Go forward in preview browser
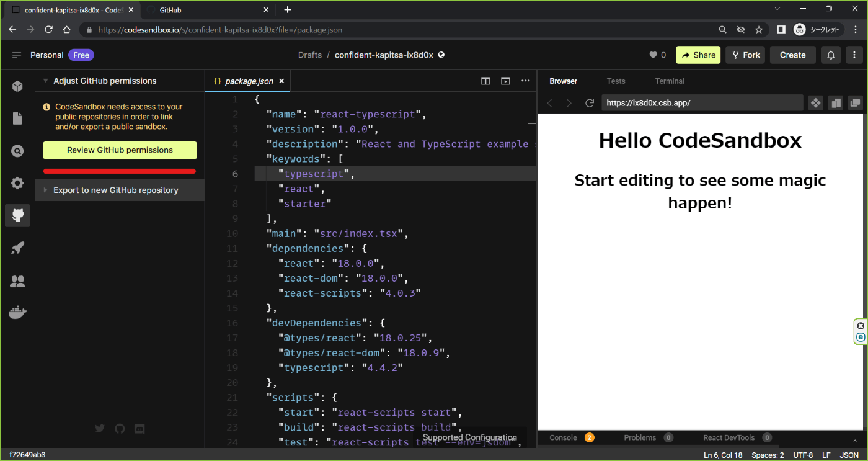The width and height of the screenshot is (868, 461). click(569, 103)
